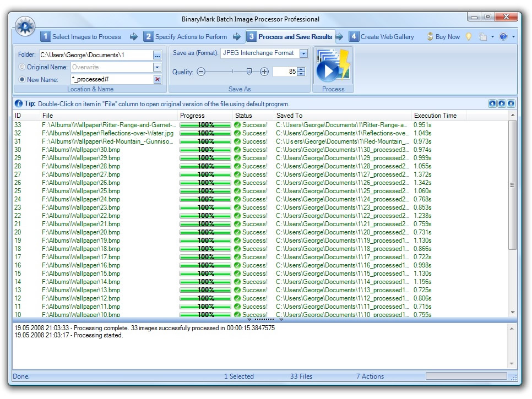The height and width of the screenshot is (399, 532).
Task: Click '7 Actions' in the status bar
Action: pyautogui.click(x=370, y=376)
